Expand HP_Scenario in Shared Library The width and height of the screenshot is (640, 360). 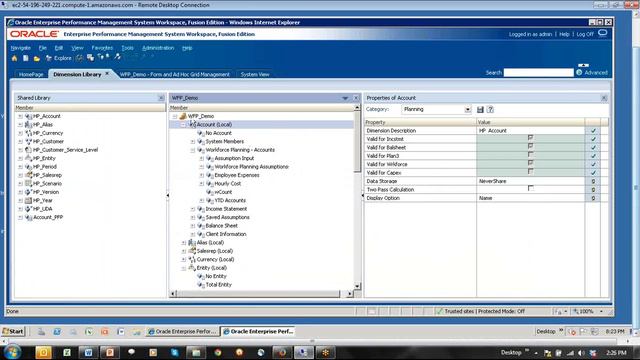pyautogui.click(x=20, y=184)
